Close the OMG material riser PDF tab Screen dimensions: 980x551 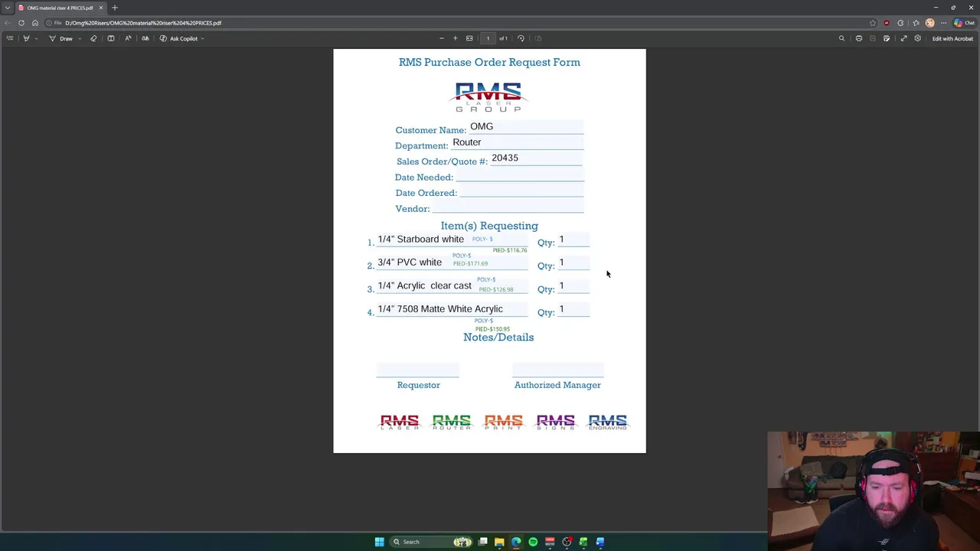100,8
